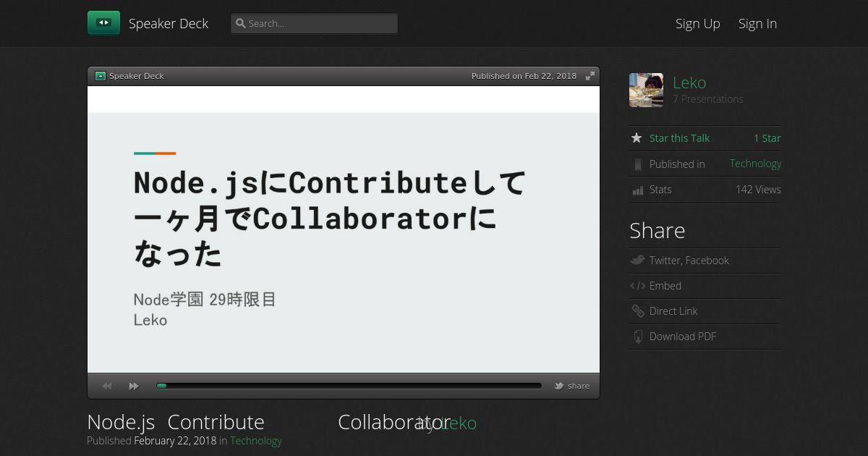This screenshot has height=456, width=868.
Task: Click the bird icon beside Twitter, Facebook
Action: 637,260
